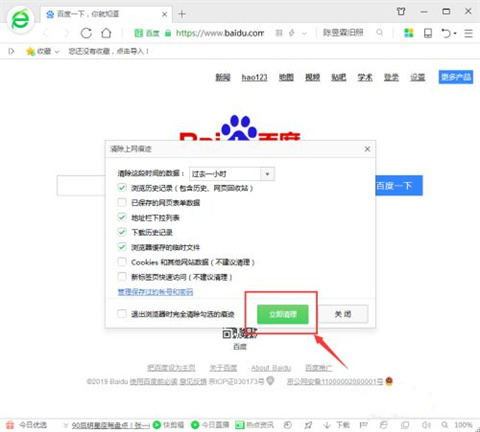Open the hao123 link
The image size is (480, 432).
255,77
